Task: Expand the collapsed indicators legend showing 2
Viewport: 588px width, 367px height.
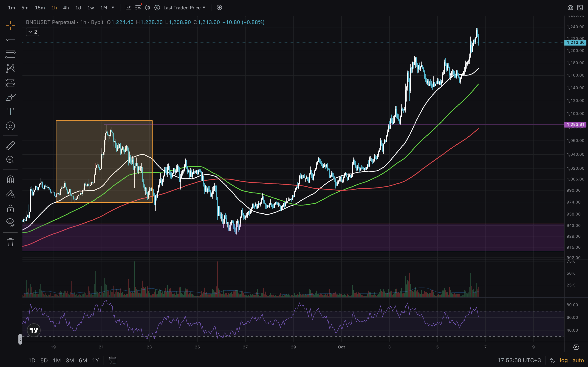Action: (33, 32)
